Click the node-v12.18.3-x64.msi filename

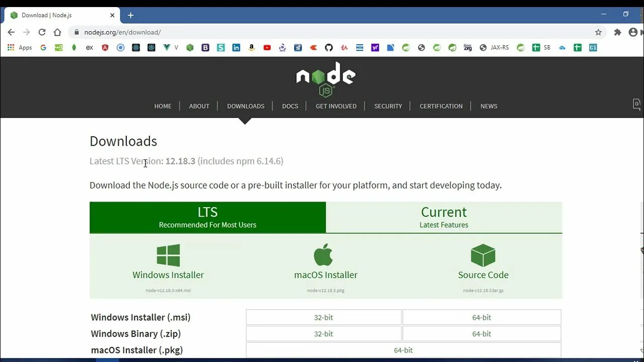[168, 291]
